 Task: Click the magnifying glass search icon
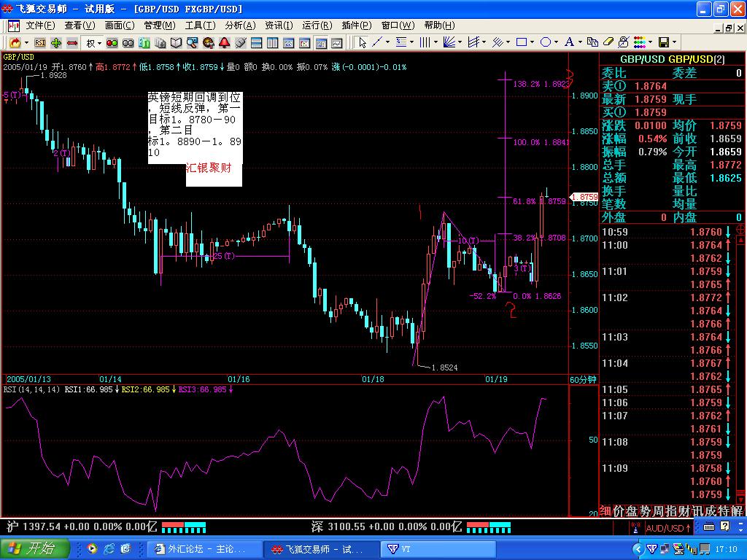coord(192,43)
